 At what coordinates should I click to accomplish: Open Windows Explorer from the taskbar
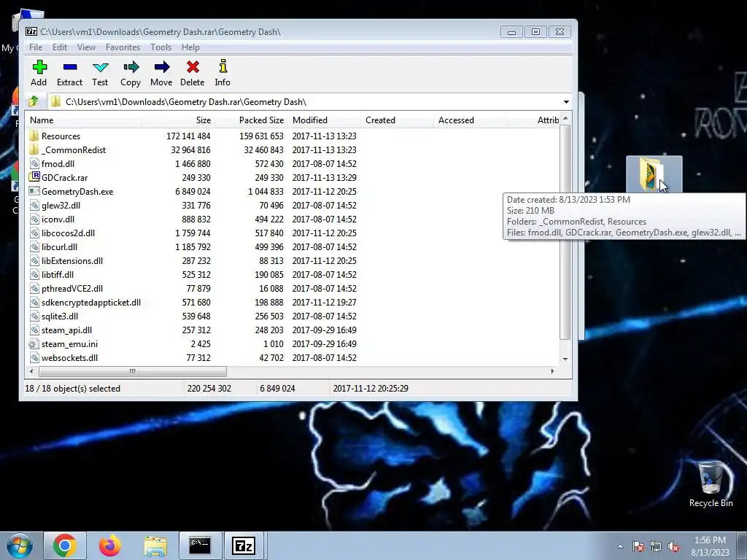coord(155,545)
